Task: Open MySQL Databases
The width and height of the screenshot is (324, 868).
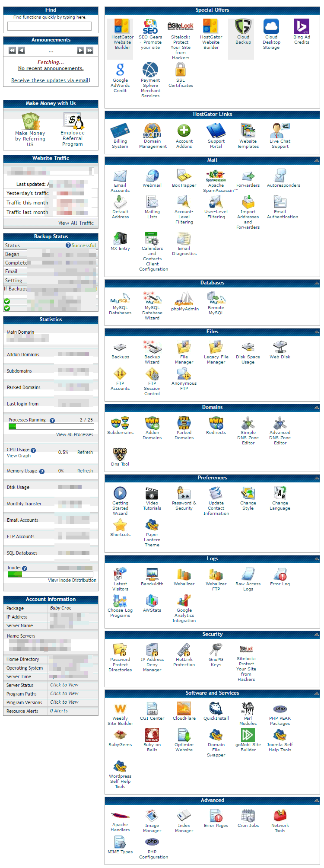Action: coord(120,303)
